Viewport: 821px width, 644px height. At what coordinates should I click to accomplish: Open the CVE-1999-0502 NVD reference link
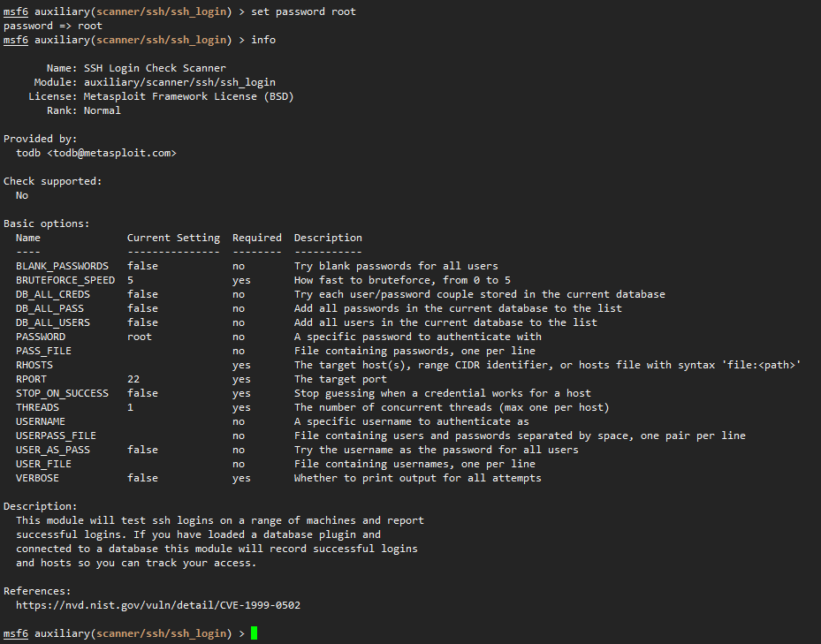[157, 605]
